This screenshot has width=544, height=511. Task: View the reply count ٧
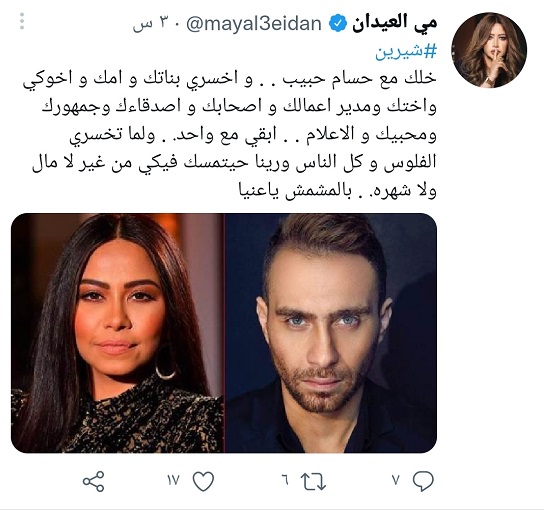396,480
